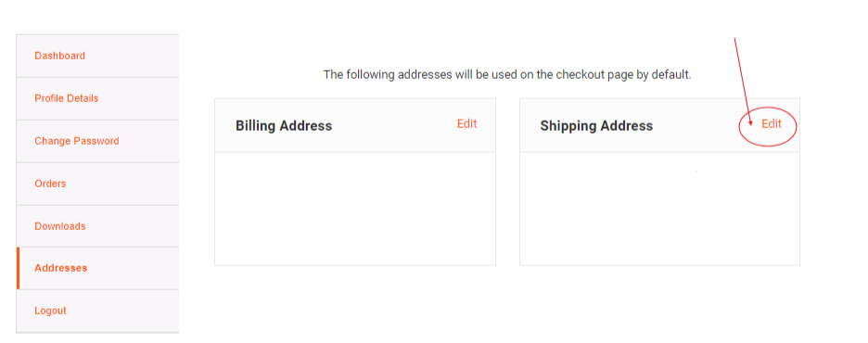
Task: Log out via the Logout link
Action: click(97, 311)
